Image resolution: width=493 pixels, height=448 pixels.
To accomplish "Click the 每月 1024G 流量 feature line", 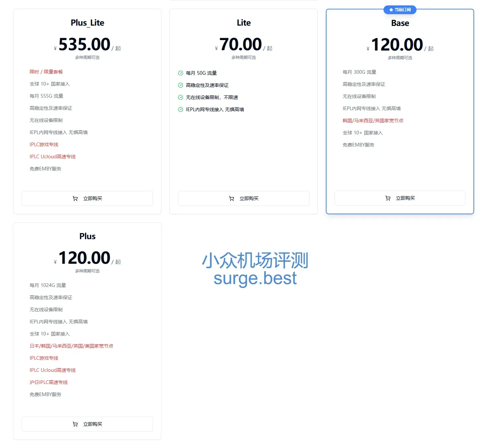I will 48,285.
